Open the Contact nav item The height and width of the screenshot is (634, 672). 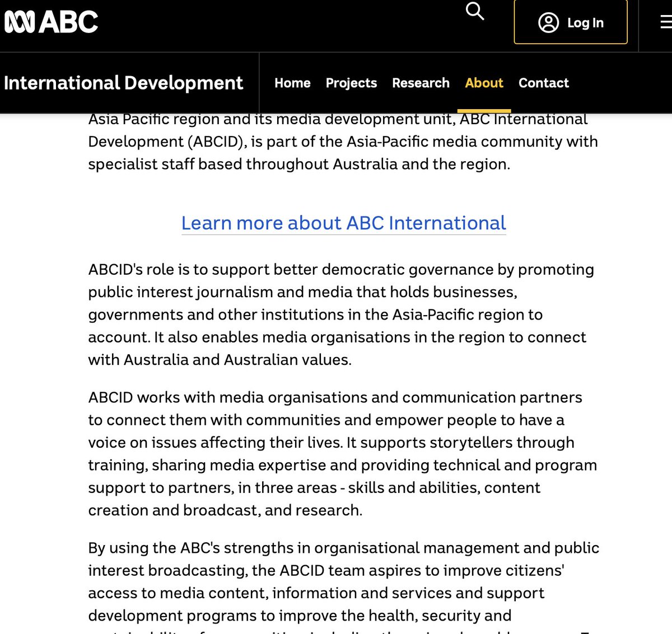pyautogui.click(x=543, y=83)
